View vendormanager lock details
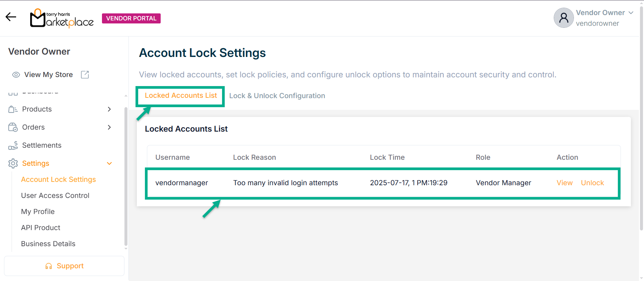This screenshot has height=281, width=644. [565, 183]
